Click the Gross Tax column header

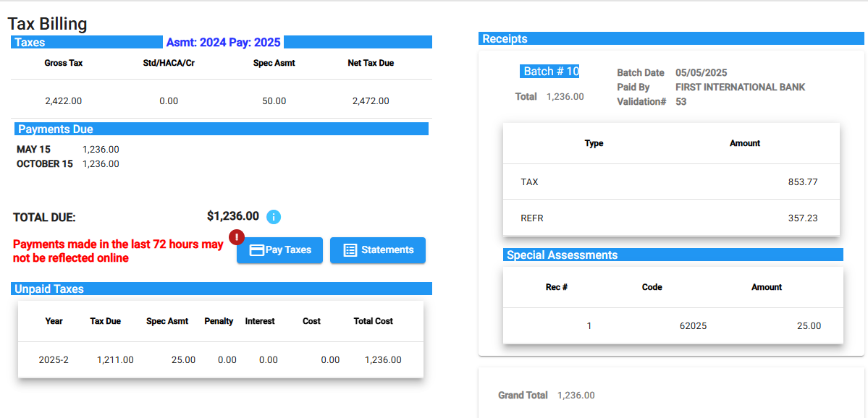point(64,64)
